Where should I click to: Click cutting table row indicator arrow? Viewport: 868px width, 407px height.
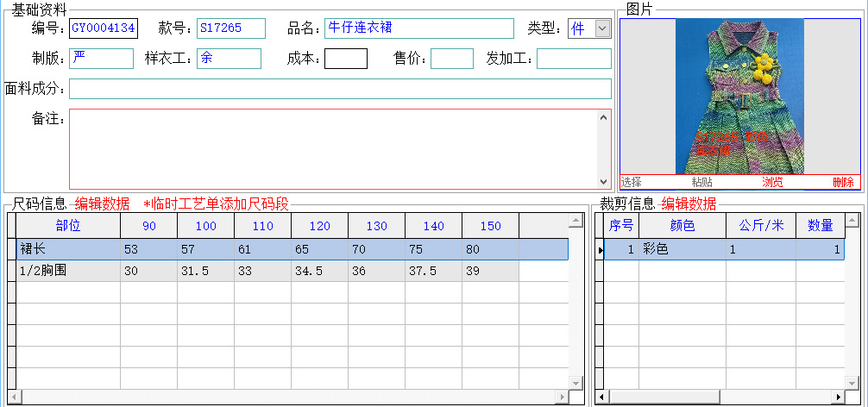click(x=600, y=250)
